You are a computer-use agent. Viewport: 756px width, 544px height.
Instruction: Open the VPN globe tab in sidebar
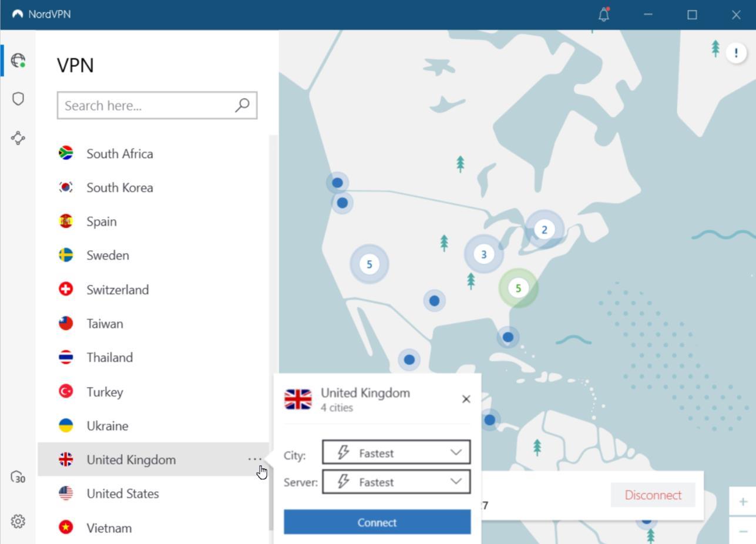pos(18,60)
